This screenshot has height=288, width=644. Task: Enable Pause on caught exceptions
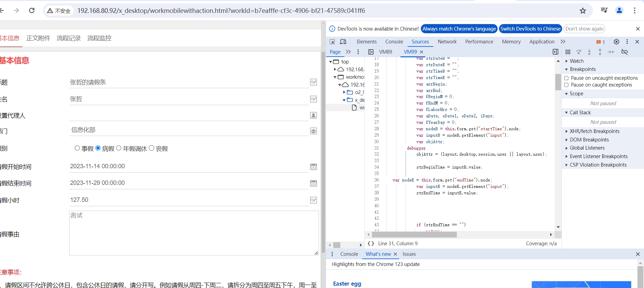(x=566, y=85)
